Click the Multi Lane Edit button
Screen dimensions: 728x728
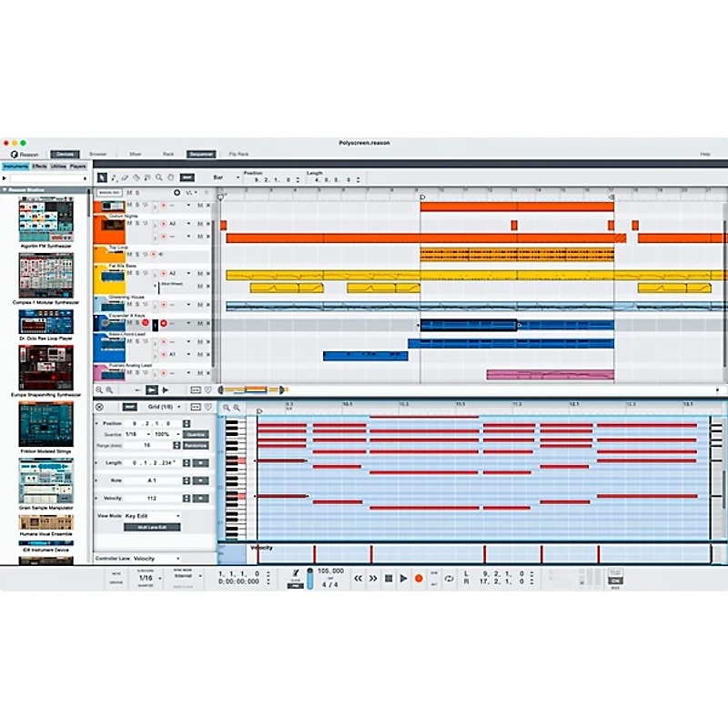pyautogui.click(x=153, y=527)
